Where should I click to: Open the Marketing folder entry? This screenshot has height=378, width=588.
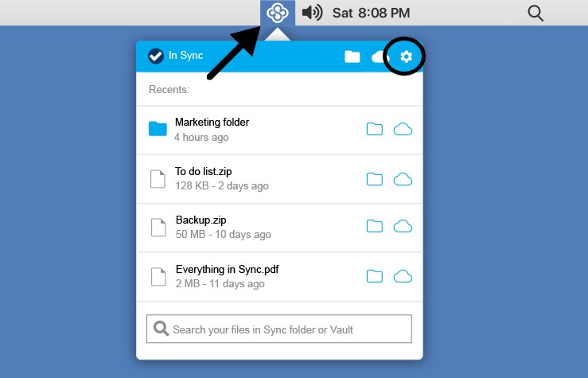click(x=212, y=123)
